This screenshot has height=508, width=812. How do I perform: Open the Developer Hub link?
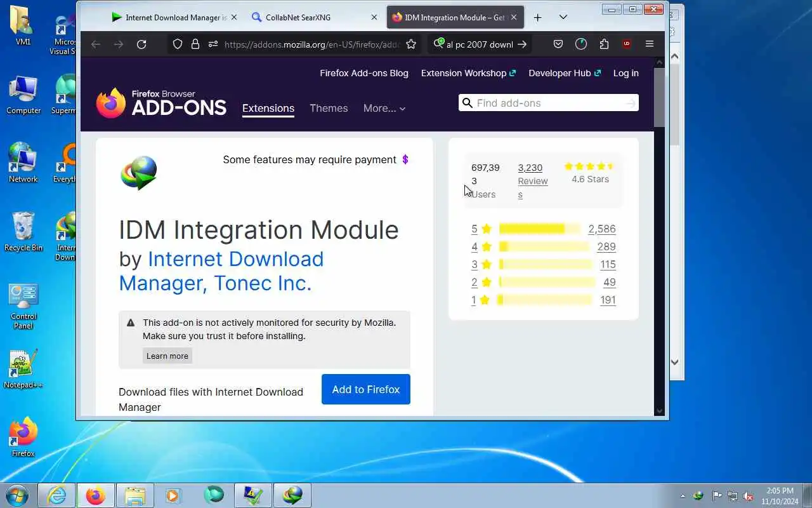point(565,73)
